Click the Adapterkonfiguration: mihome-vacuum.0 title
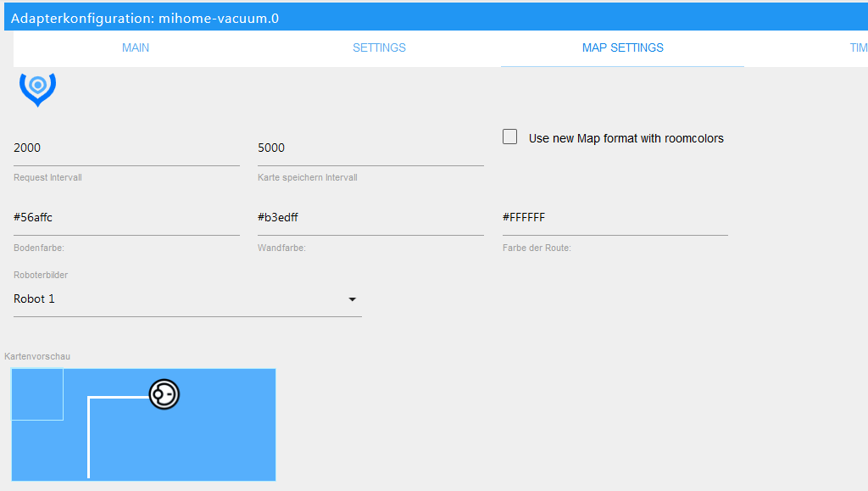The height and width of the screenshot is (491, 868). pyautogui.click(x=145, y=19)
